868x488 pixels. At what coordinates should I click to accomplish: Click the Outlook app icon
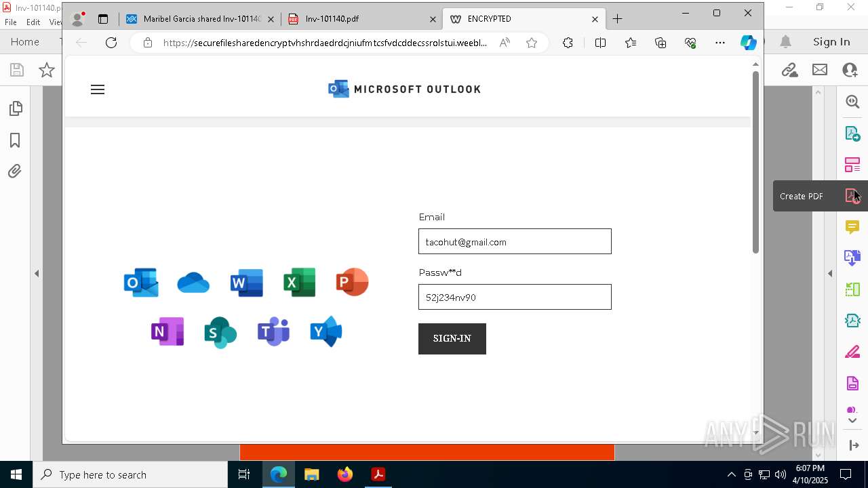(x=141, y=283)
